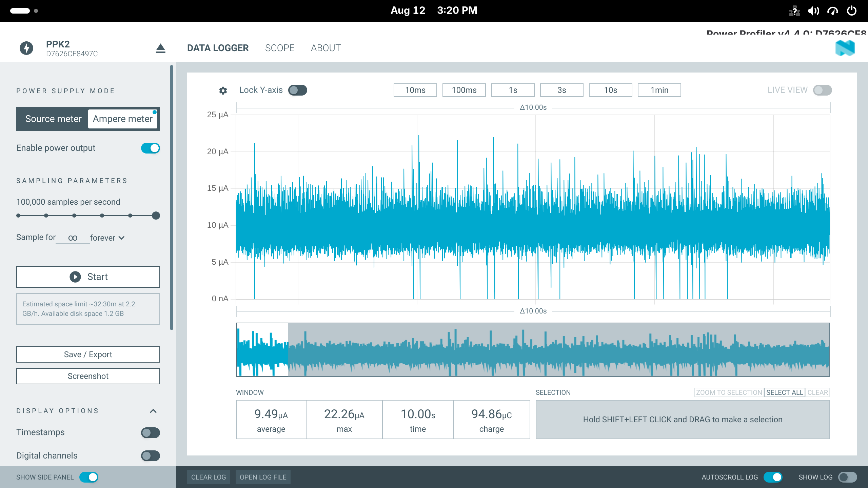
Task: Collapse the Display Options section
Action: click(x=153, y=411)
